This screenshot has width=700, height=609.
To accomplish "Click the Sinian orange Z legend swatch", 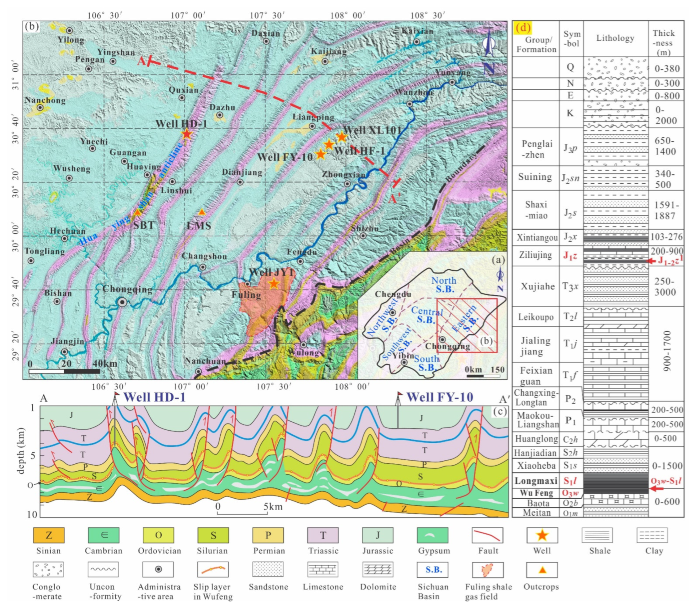I will click(x=49, y=535).
